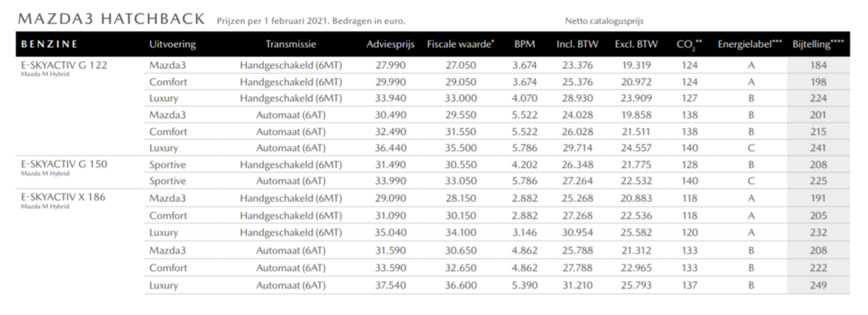Click CO2 value 137

[688, 286]
